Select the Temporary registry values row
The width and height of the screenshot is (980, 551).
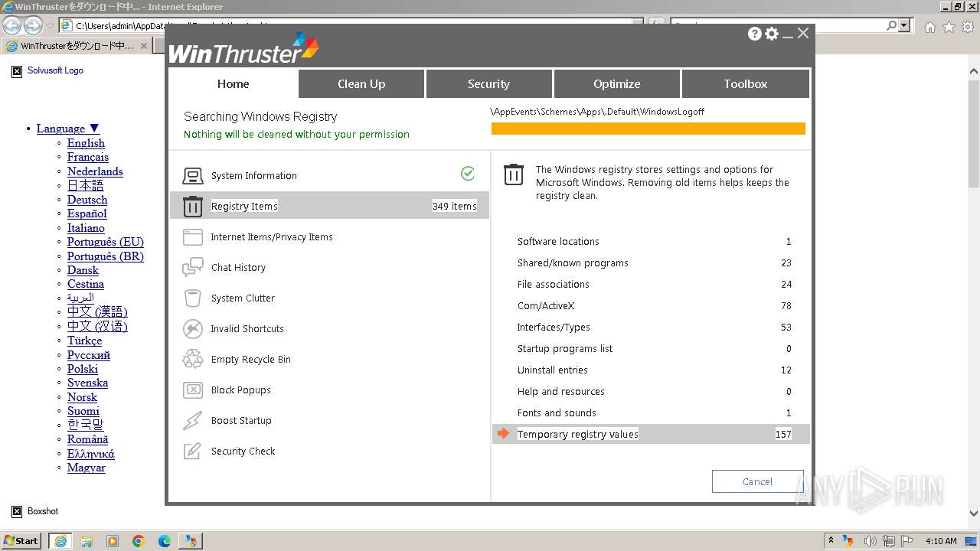point(651,434)
